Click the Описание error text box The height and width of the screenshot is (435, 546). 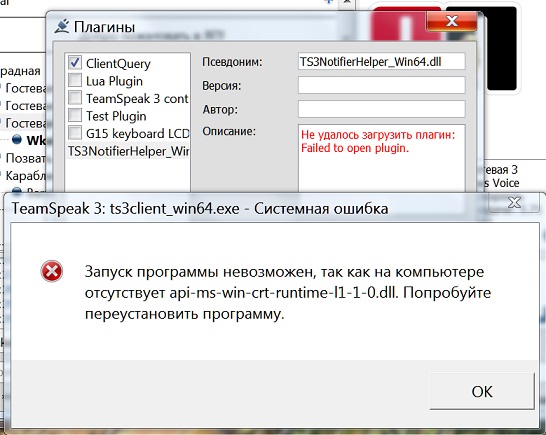click(381, 158)
